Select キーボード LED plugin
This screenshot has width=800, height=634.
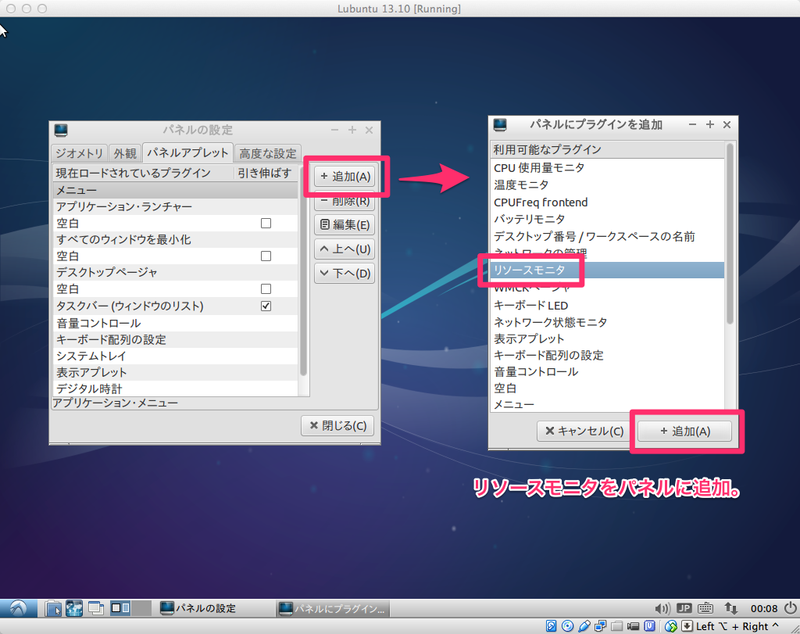tap(607, 306)
